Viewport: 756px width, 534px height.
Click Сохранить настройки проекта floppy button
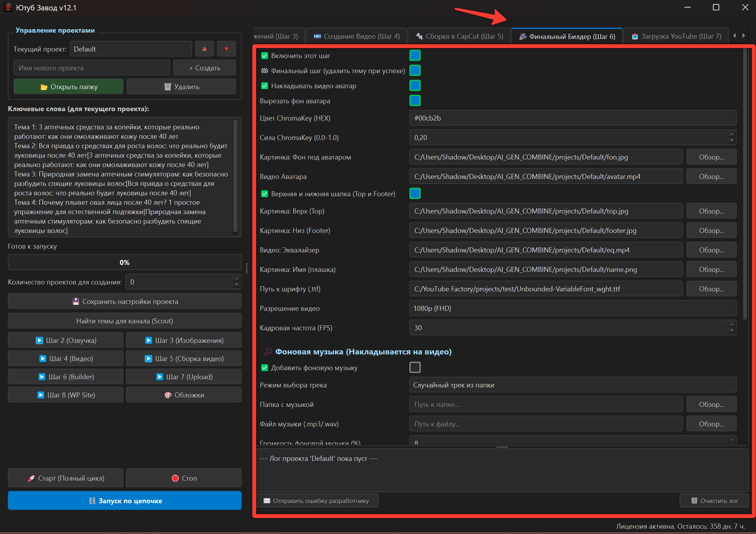[x=124, y=301]
